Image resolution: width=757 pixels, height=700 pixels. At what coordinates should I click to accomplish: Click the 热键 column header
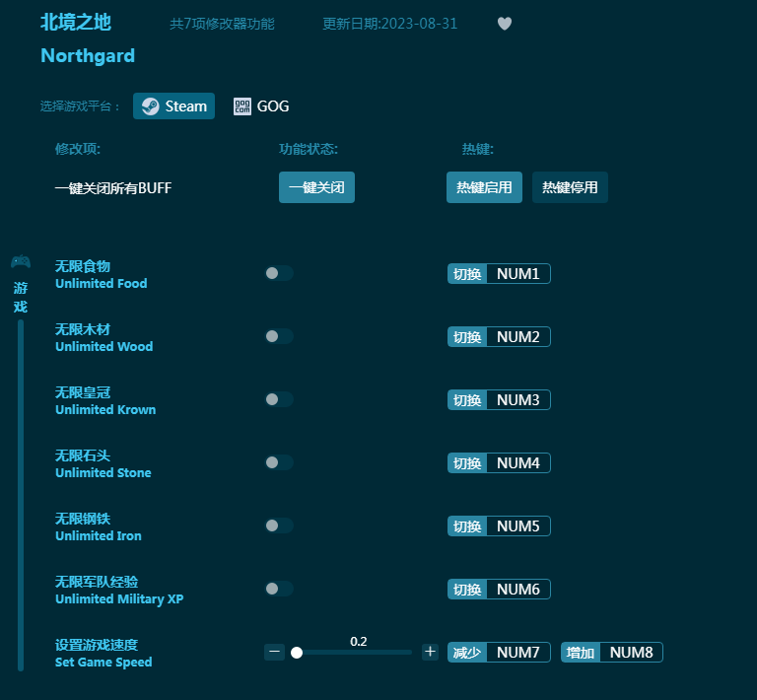point(478,149)
